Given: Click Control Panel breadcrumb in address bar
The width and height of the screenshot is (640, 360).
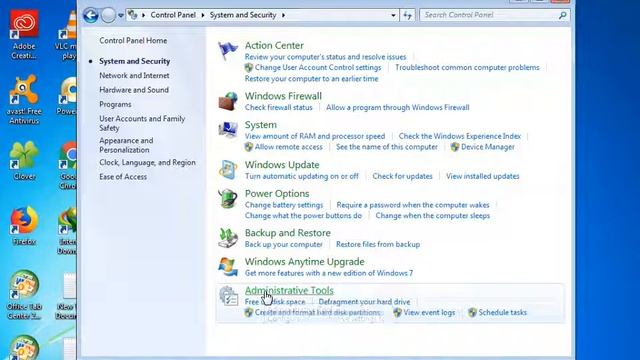Looking at the screenshot, I should pyautogui.click(x=173, y=15).
